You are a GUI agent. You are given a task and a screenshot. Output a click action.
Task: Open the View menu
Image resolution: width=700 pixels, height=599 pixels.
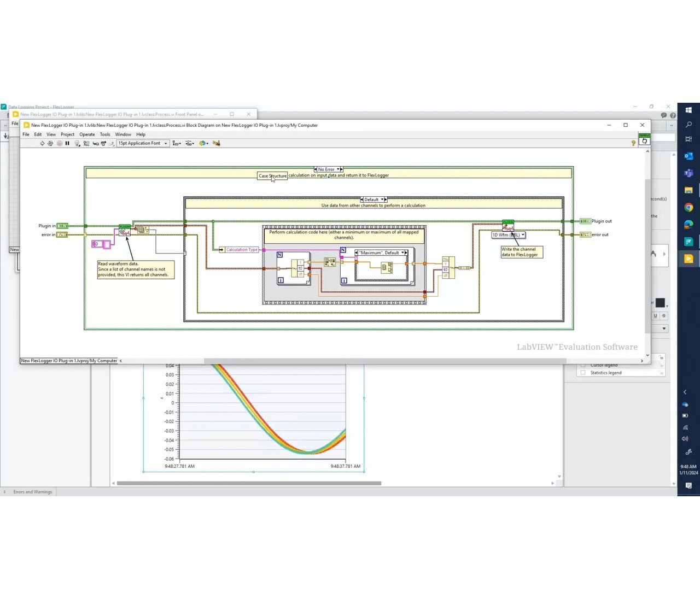[51, 134]
